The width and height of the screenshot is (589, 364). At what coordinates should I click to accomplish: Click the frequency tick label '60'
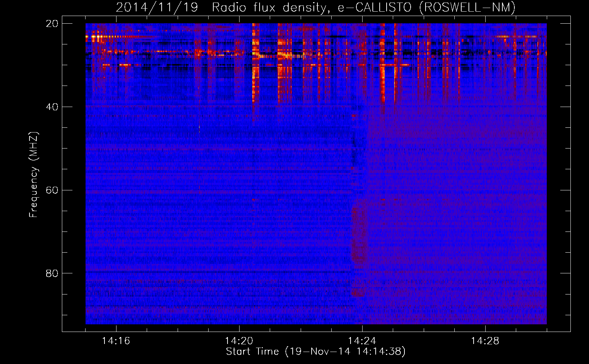click(x=52, y=190)
